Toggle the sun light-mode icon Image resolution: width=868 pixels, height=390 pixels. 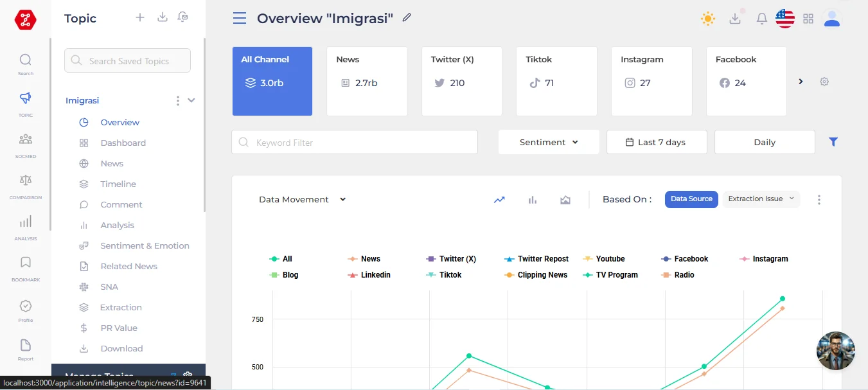(x=708, y=19)
